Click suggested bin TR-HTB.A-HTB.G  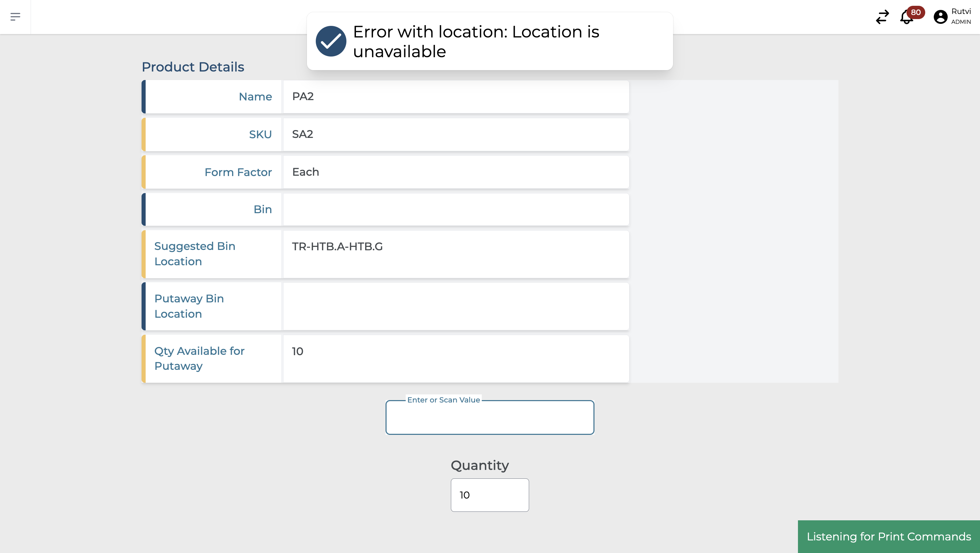337,247
